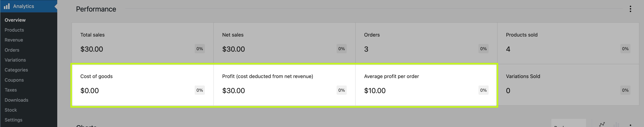Switch to bar chart view
Screen dimensions: 644x127
point(616,124)
